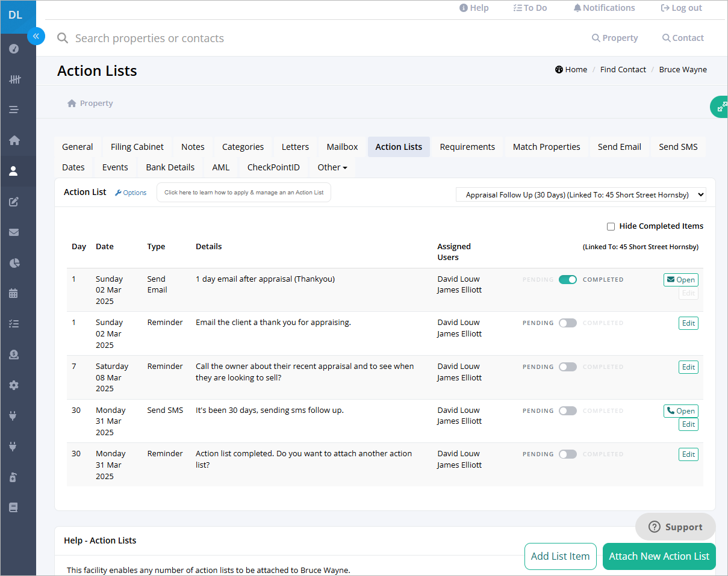Click the green expand arrows icon

721,107
